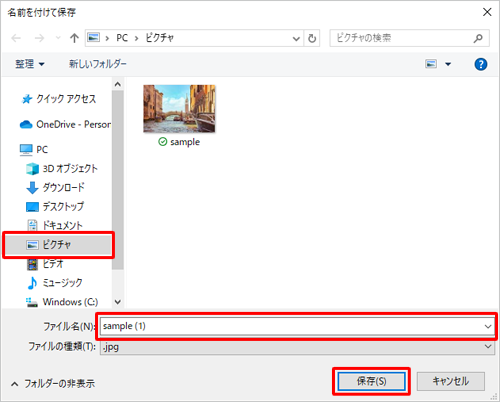This screenshot has height=402, width=500.
Task: Click the change view icon
Action: coord(431,64)
